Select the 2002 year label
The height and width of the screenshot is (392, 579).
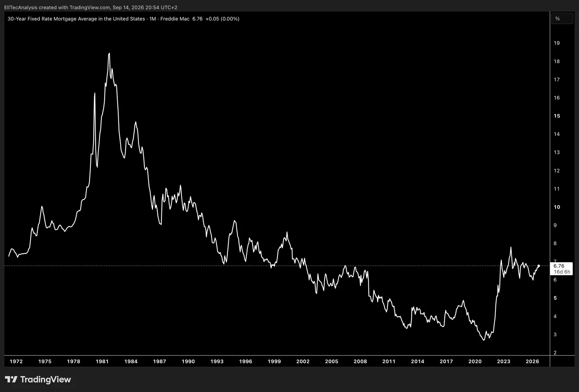303,361
